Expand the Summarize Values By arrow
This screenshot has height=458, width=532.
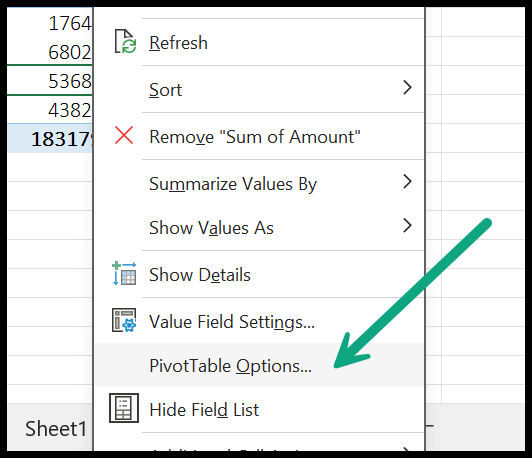[407, 182]
